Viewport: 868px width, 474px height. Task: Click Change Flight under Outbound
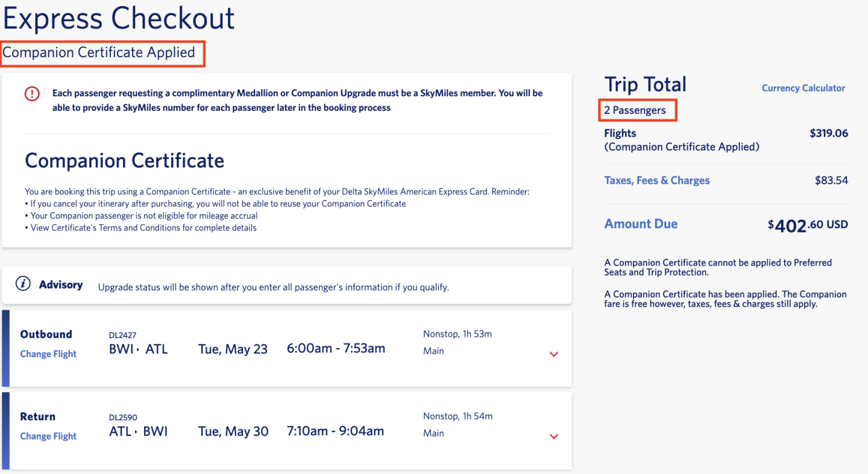click(48, 354)
